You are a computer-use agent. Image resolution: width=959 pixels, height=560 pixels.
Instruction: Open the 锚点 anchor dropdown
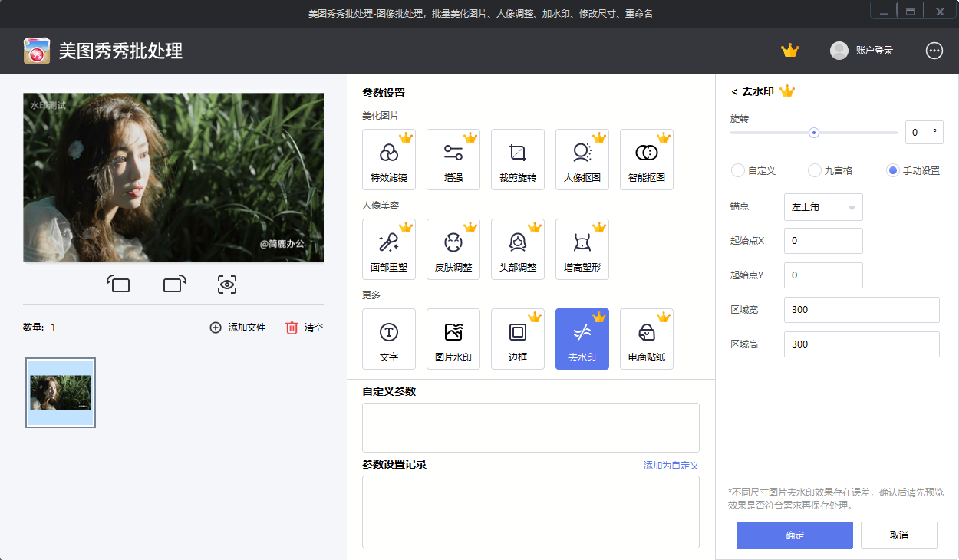(x=823, y=206)
